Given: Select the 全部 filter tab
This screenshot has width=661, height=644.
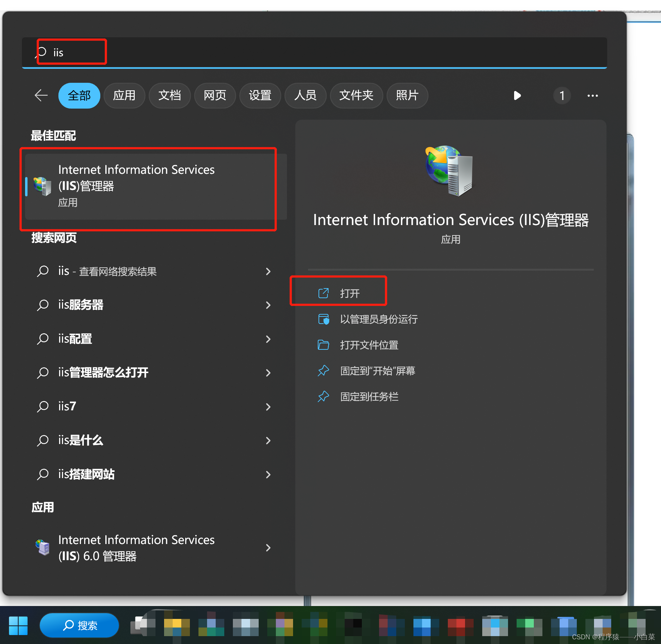Looking at the screenshot, I should pyautogui.click(x=79, y=95).
